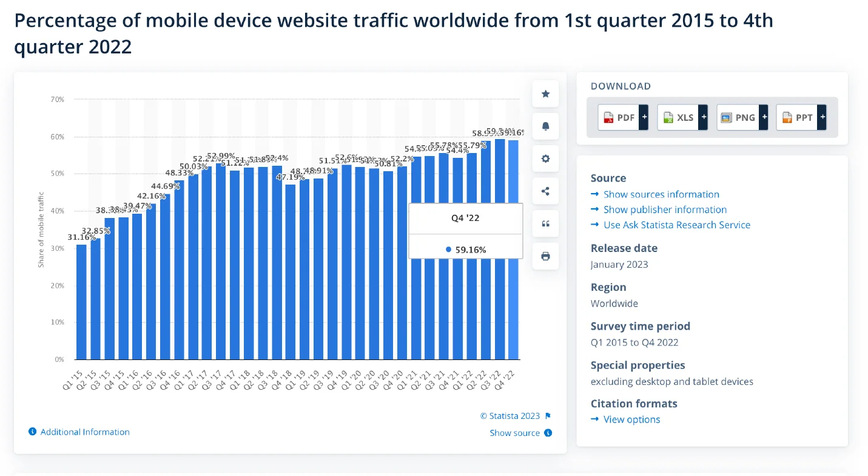Open Use Ask Statista Research Service

(677, 225)
